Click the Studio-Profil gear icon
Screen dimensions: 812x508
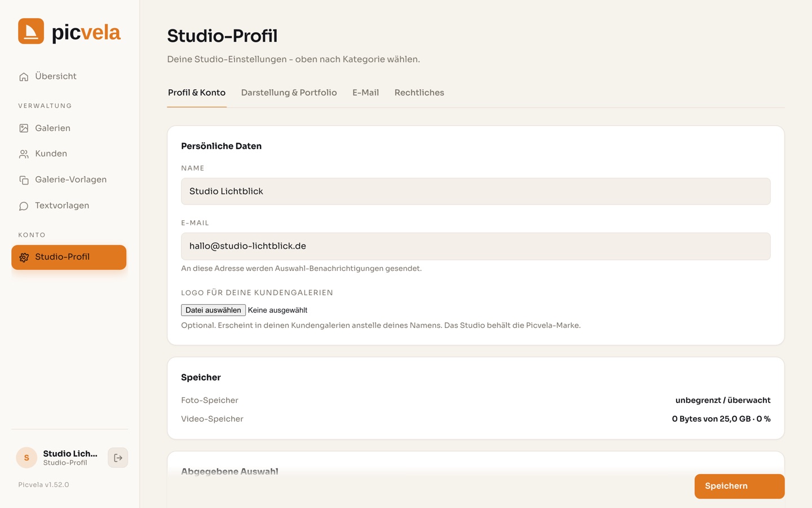point(24,257)
